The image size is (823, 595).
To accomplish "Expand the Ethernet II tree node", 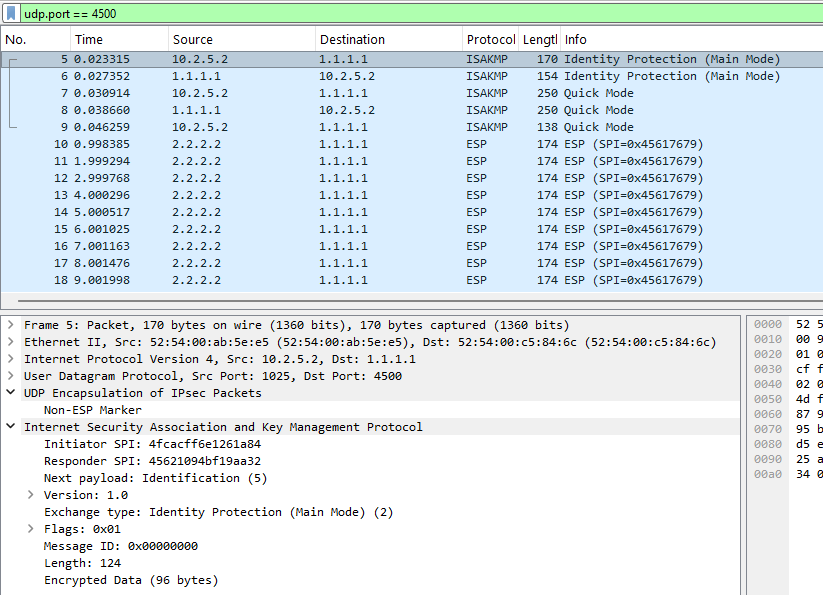I will tap(11, 342).
